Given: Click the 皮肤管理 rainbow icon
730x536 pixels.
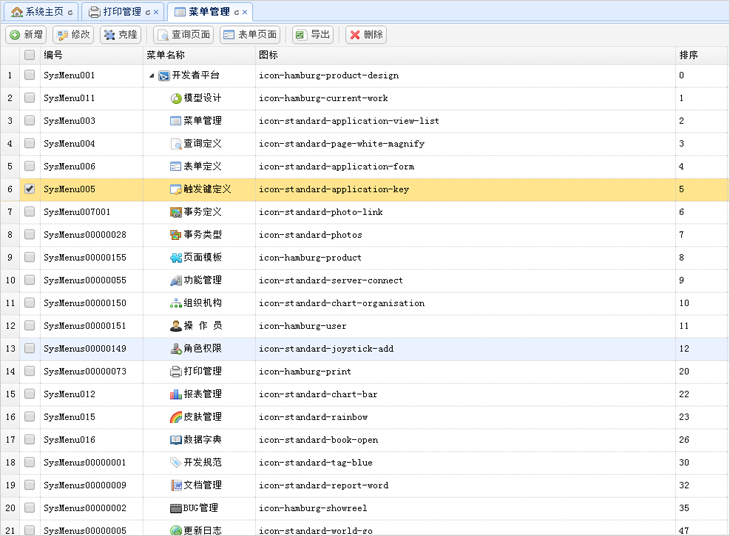Looking at the screenshot, I should click(x=176, y=417).
